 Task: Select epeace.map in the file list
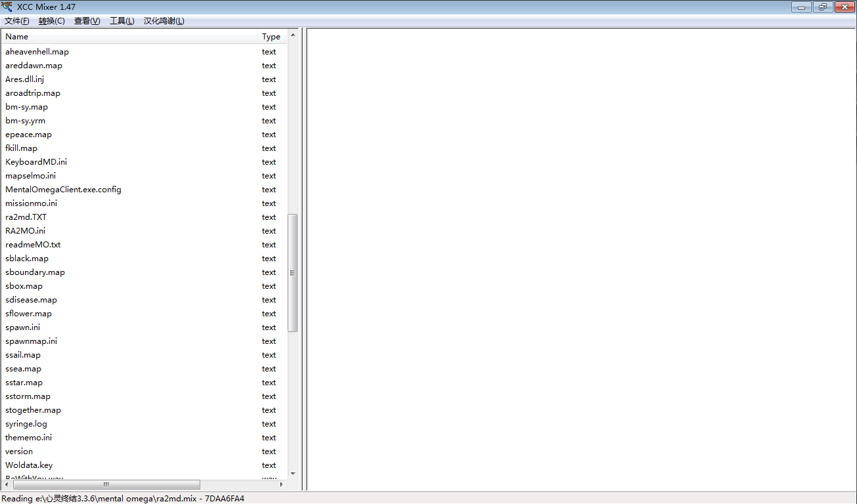tap(28, 135)
